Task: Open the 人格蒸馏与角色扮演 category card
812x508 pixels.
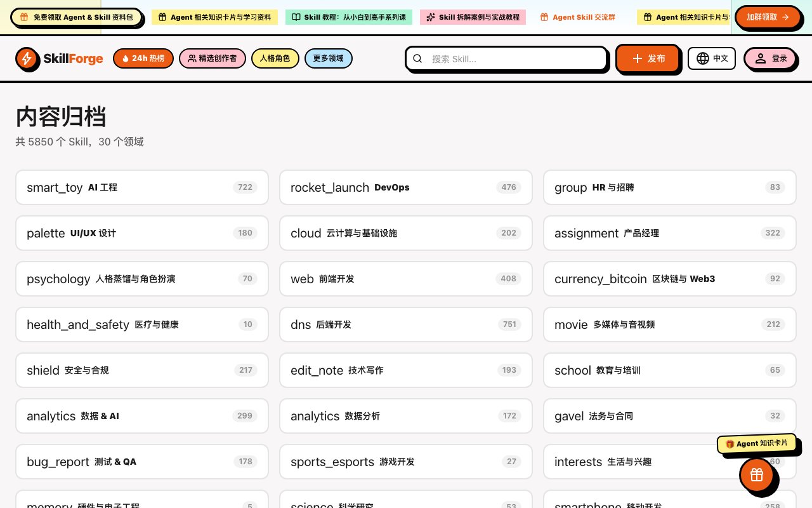Action: (x=142, y=279)
